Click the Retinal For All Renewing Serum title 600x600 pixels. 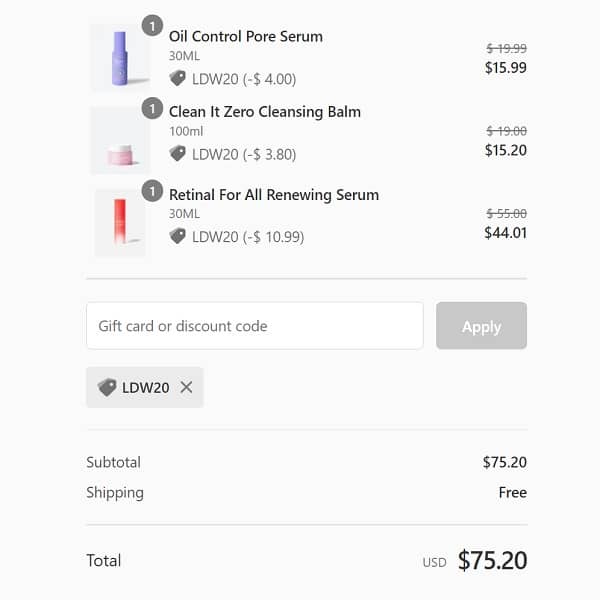pos(273,195)
